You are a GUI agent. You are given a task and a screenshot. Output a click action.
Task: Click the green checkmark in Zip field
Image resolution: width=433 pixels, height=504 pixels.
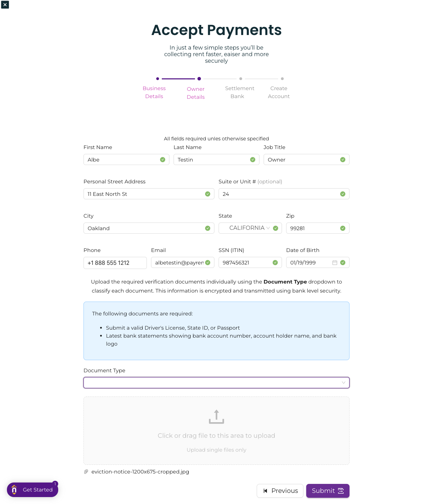(343, 228)
